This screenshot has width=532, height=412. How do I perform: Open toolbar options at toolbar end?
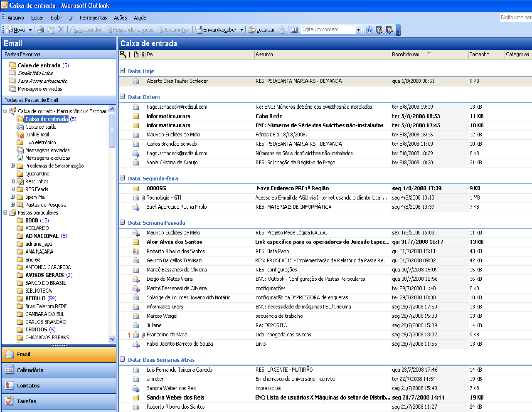pyautogui.click(x=399, y=31)
